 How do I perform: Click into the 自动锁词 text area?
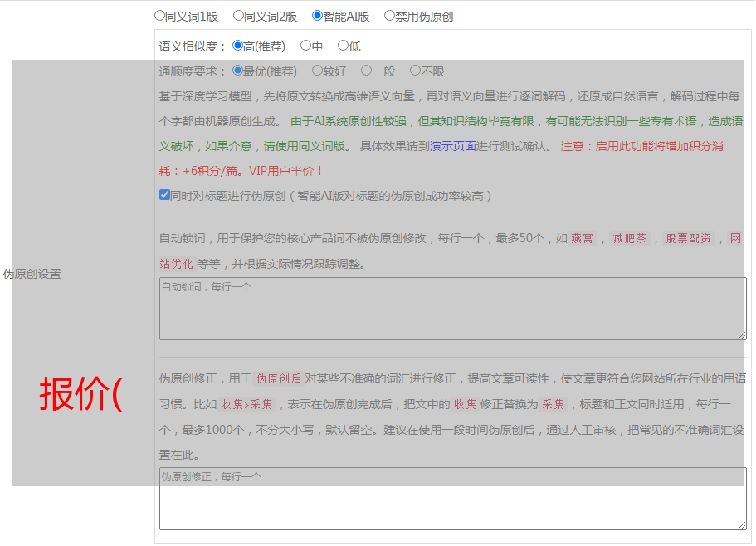click(452, 309)
